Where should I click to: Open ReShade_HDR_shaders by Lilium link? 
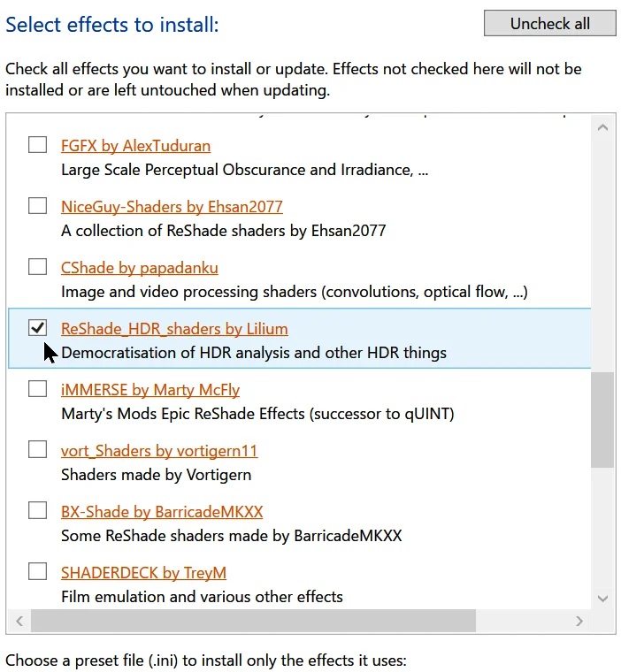(x=174, y=329)
